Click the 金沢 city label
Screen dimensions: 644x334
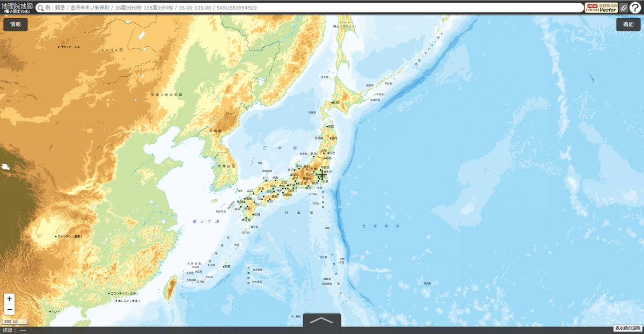pos(292,170)
